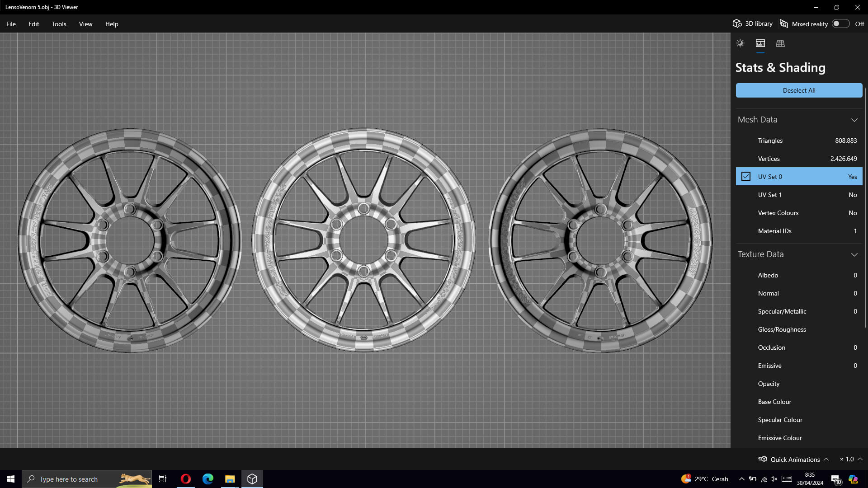Screen dimensions: 868x488
Task: Open the View menu
Action: [x=85, y=24]
